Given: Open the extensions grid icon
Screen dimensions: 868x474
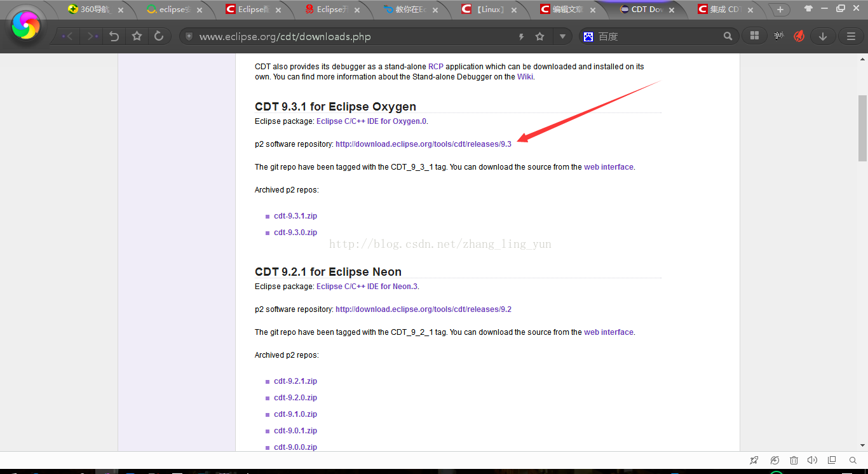Looking at the screenshot, I should pos(754,36).
